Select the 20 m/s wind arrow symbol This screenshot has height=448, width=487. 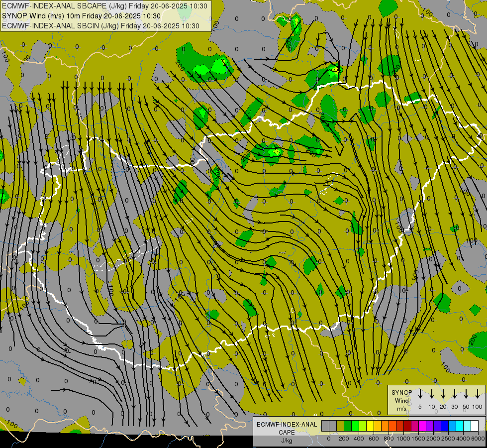tap(443, 394)
